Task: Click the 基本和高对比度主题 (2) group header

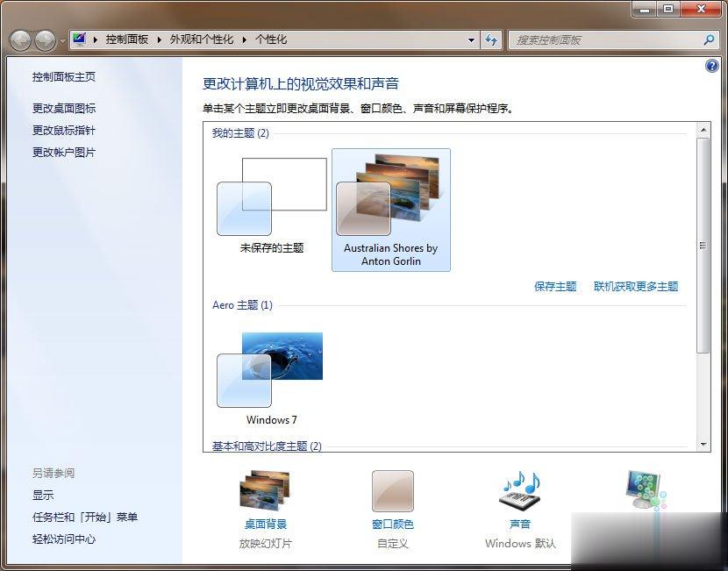Action: pos(267,446)
